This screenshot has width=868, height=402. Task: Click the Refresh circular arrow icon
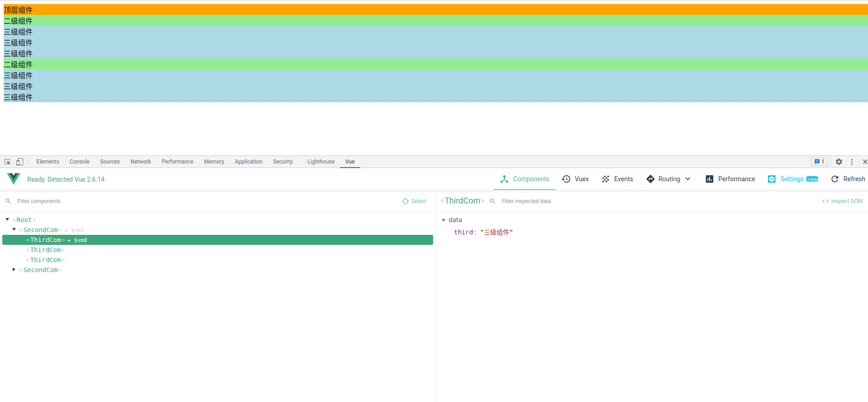click(835, 179)
